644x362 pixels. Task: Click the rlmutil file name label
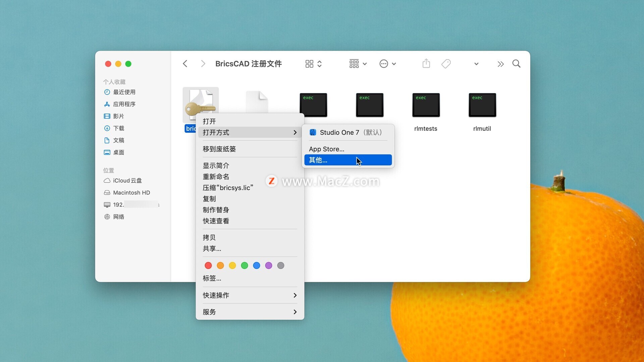(482, 129)
